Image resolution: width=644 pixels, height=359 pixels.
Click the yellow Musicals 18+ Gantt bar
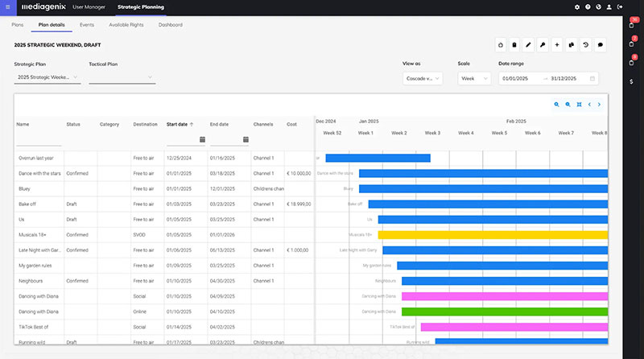(x=493, y=234)
